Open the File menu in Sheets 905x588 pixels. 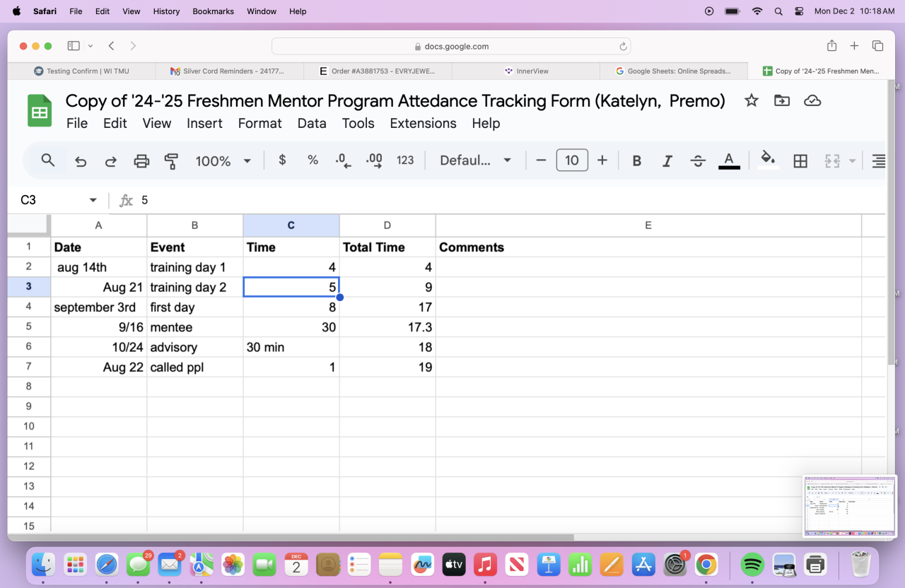tap(77, 123)
